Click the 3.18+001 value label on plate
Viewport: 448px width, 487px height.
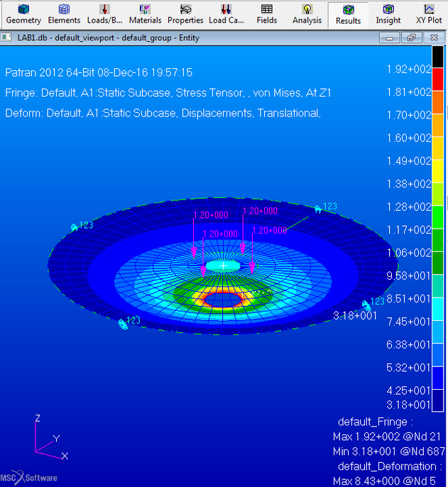pyautogui.click(x=355, y=315)
